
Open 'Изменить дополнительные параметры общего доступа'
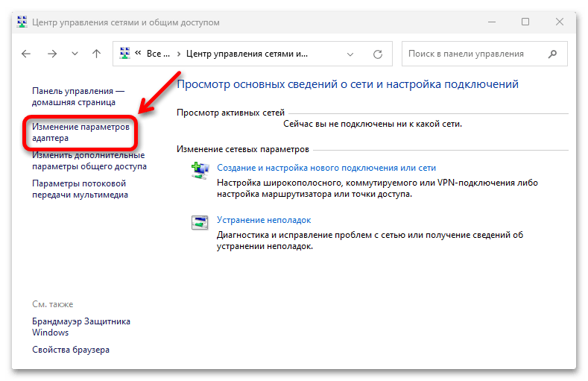pos(89,160)
